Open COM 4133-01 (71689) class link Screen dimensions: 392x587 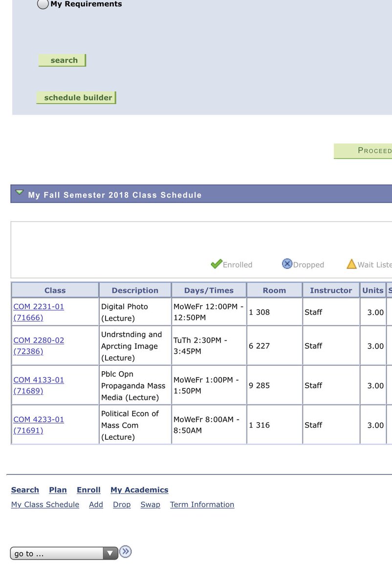[x=39, y=385]
